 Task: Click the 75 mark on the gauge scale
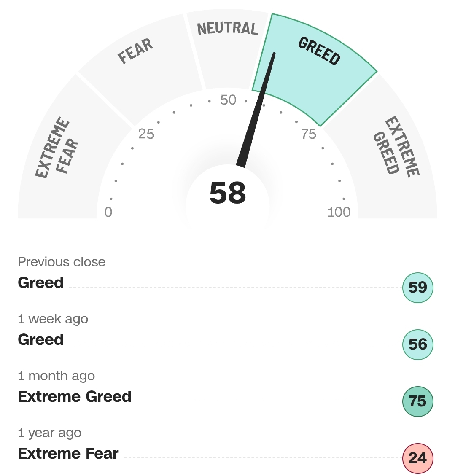(309, 134)
